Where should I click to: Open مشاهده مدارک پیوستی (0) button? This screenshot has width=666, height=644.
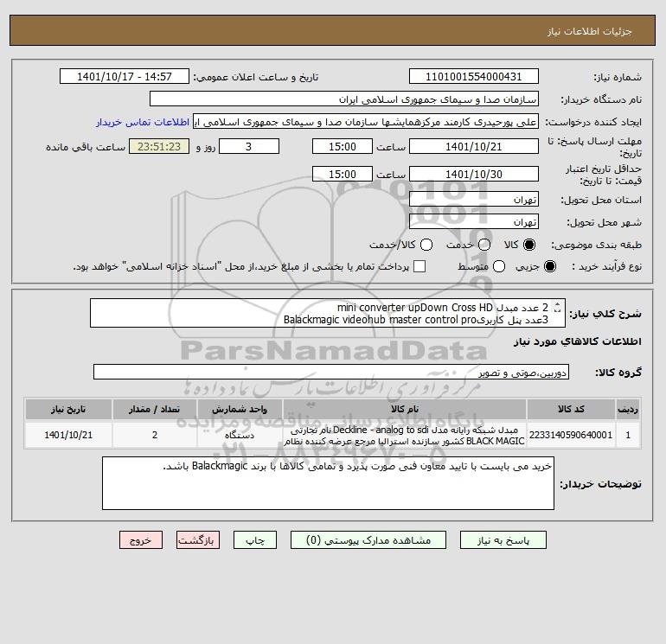(368, 540)
